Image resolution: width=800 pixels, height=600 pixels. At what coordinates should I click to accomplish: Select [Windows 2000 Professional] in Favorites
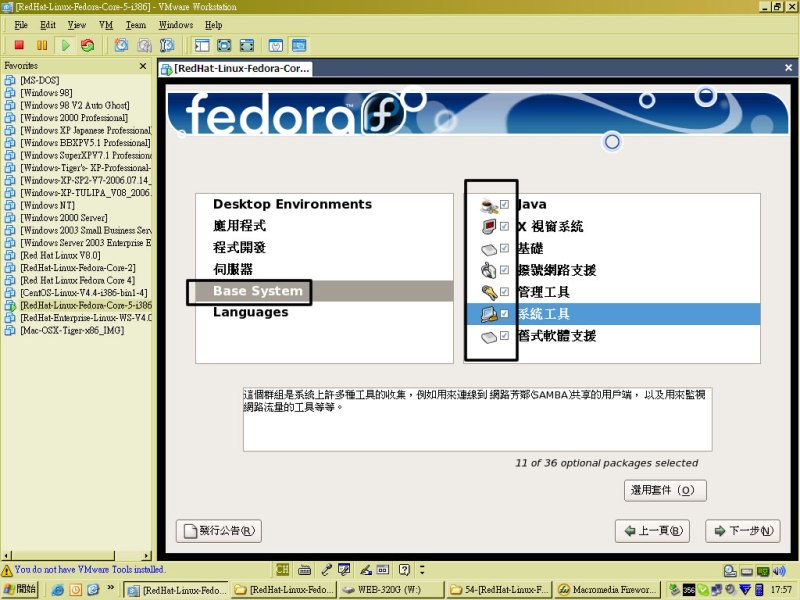pyautogui.click(x=74, y=118)
